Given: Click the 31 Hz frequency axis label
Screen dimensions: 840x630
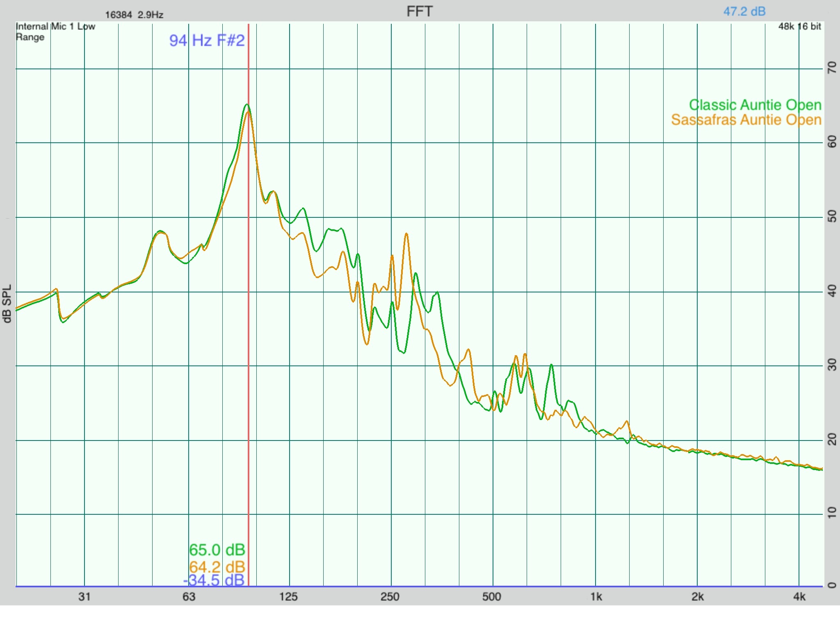Looking at the screenshot, I should pos(84,596).
